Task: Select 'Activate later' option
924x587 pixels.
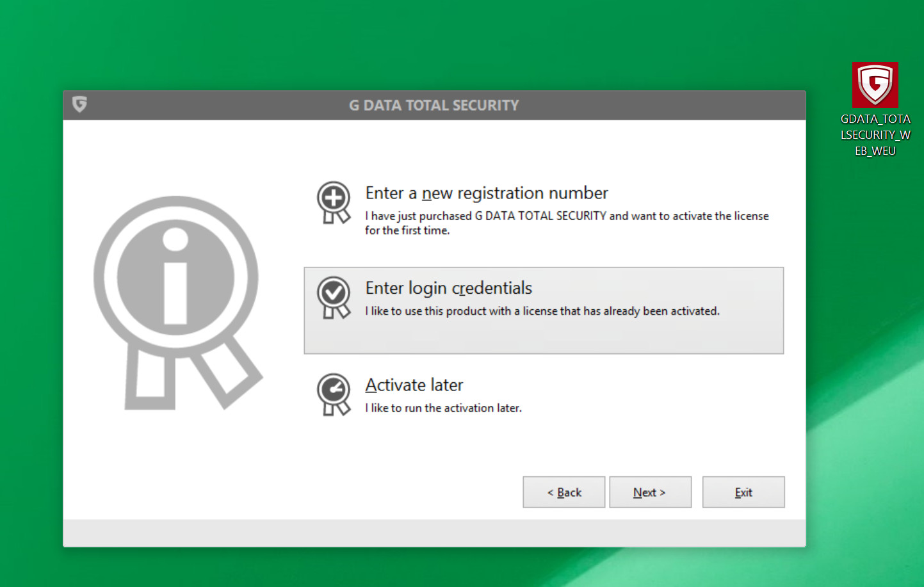Action: point(544,395)
